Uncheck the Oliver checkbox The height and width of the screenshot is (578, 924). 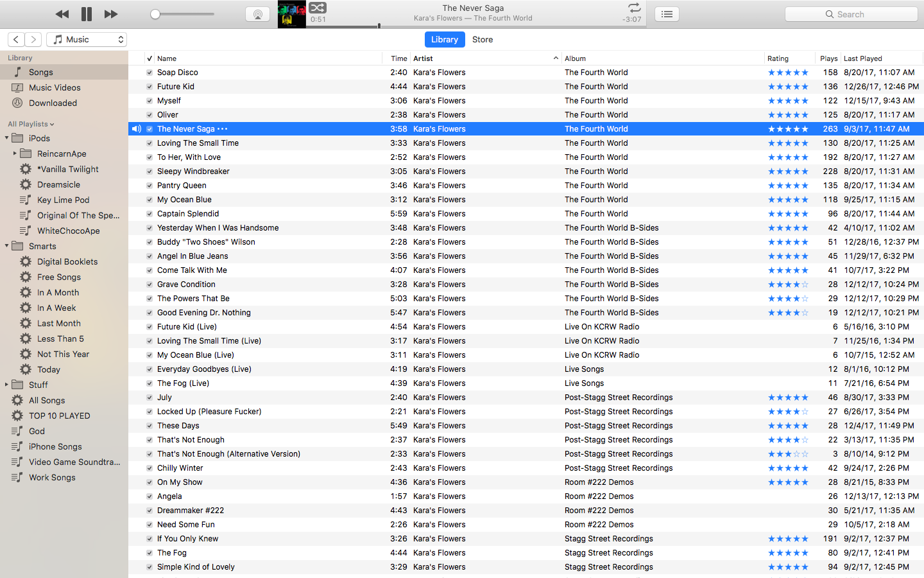[x=150, y=115]
